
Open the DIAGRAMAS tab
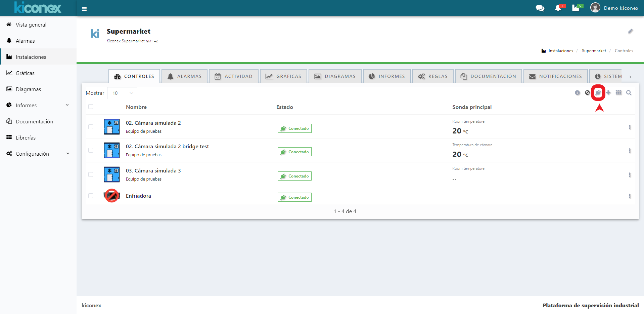click(x=335, y=76)
